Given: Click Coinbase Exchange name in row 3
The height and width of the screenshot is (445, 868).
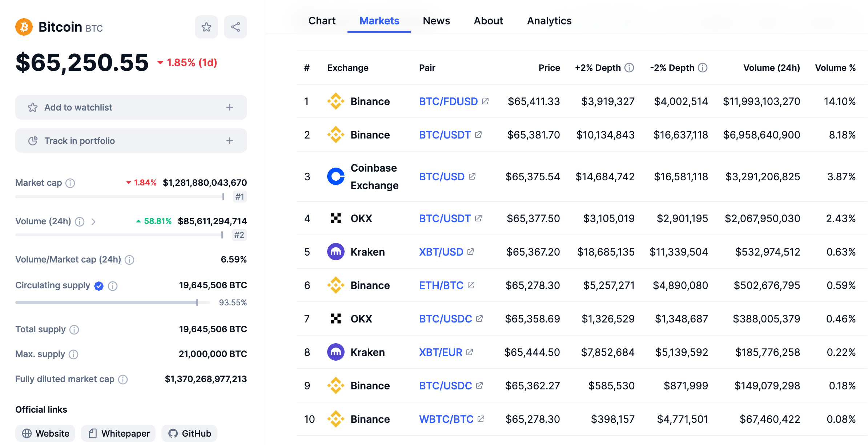Looking at the screenshot, I should click(x=374, y=177).
